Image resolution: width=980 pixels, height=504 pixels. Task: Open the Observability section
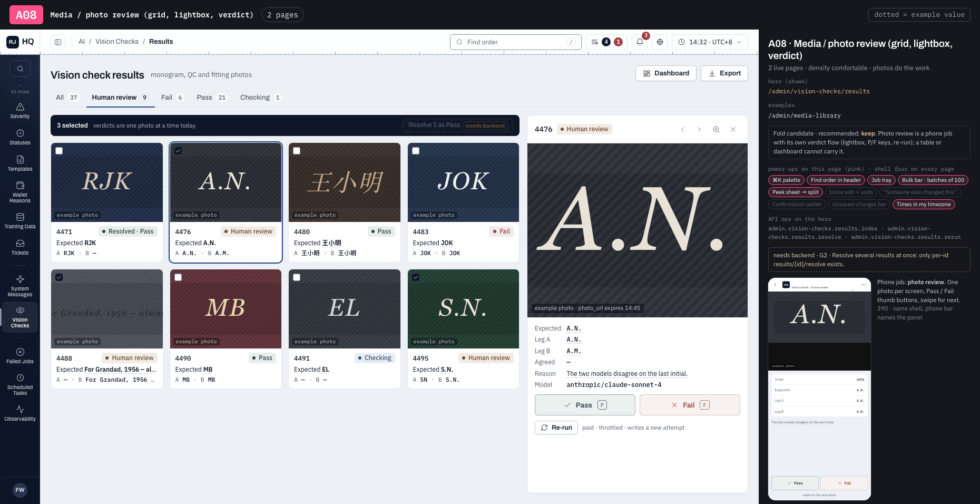20,413
